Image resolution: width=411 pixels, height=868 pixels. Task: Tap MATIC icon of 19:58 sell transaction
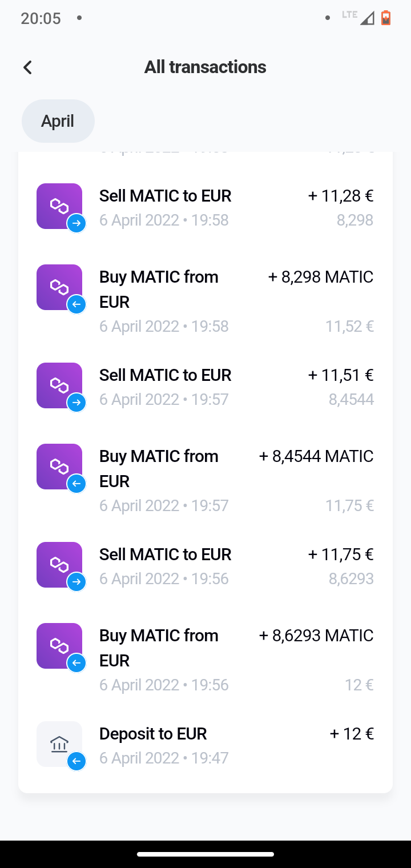click(59, 206)
